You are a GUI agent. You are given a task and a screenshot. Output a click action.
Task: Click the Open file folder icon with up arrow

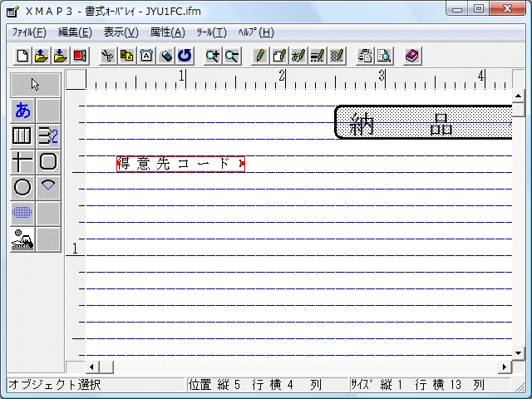[x=42, y=56]
